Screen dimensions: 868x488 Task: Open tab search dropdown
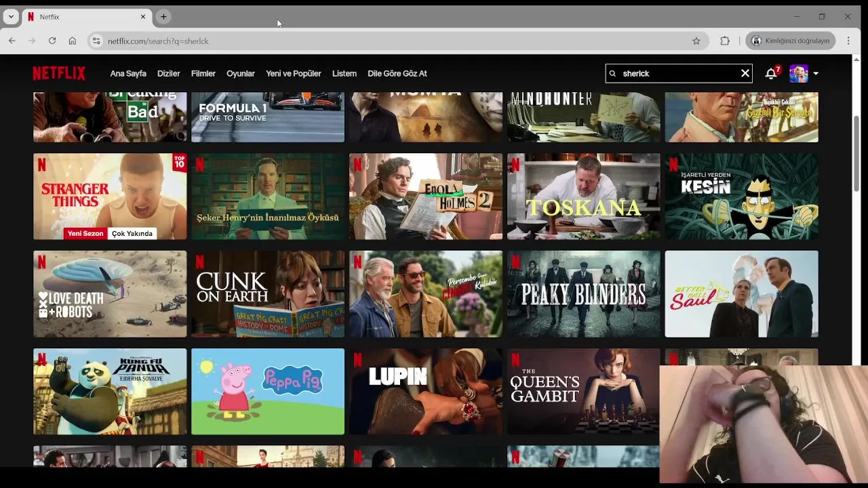click(x=11, y=16)
